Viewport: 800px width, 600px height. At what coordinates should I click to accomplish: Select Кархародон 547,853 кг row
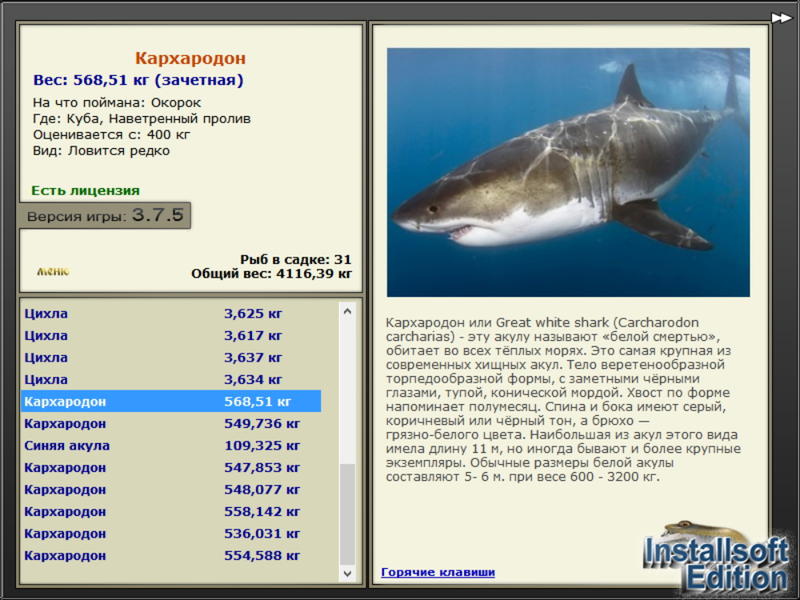pos(171,467)
